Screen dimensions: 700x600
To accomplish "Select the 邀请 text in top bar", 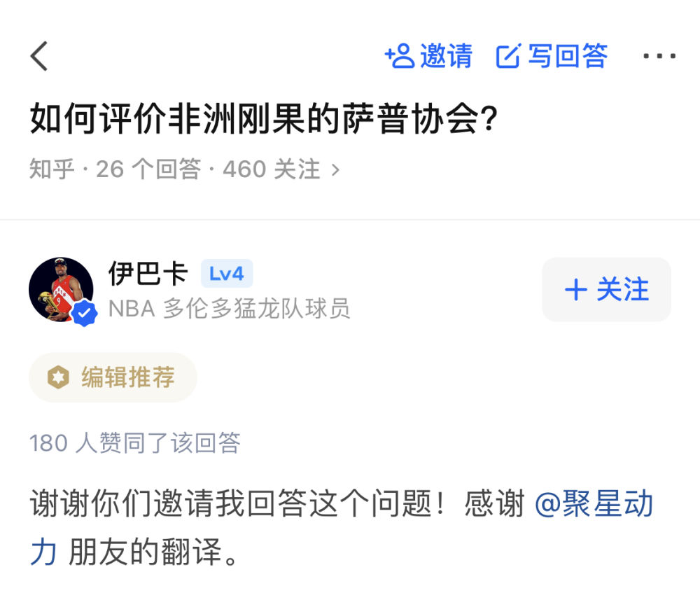I will tap(446, 56).
